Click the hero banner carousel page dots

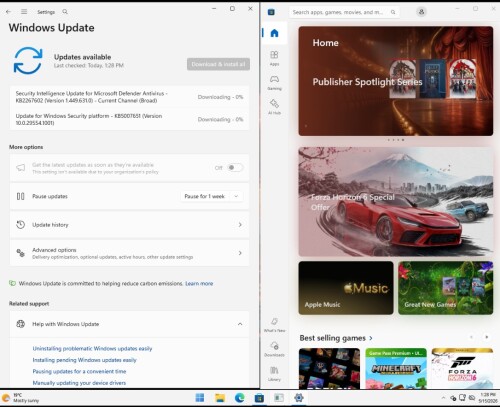pyautogui.click(x=396, y=140)
